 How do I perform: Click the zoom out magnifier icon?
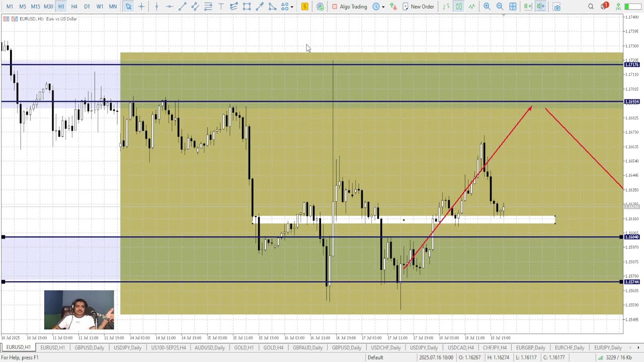500,7
